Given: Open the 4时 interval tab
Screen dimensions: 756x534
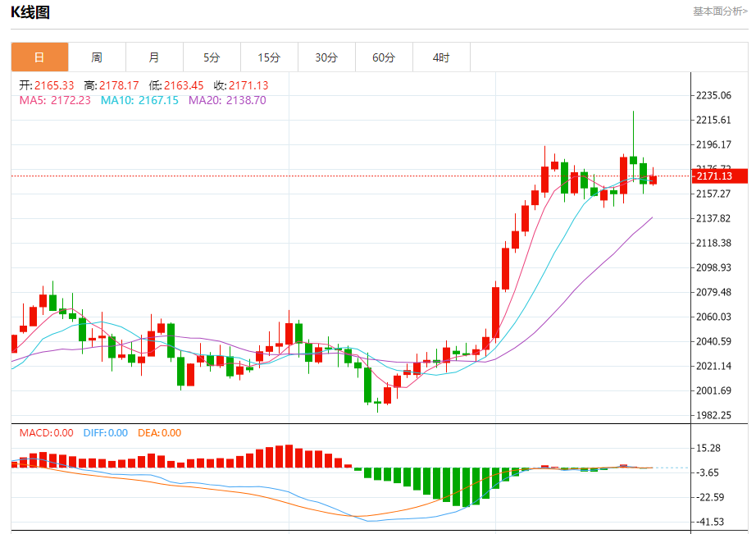Looking at the screenshot, I should (441, 57).
